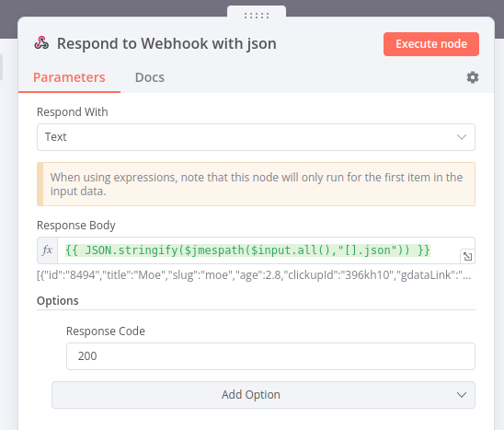Open the Respond With dropdown showing Text

tap(256, 137)
